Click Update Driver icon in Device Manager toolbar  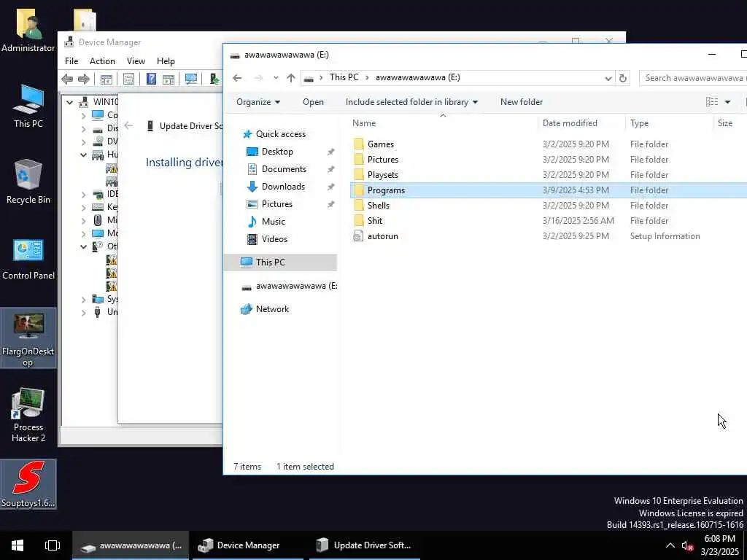[214, 79]
